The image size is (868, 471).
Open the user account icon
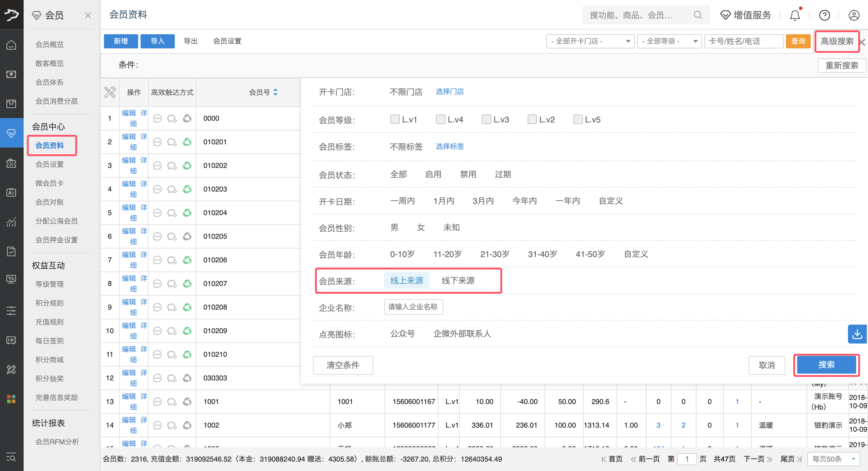854,15
